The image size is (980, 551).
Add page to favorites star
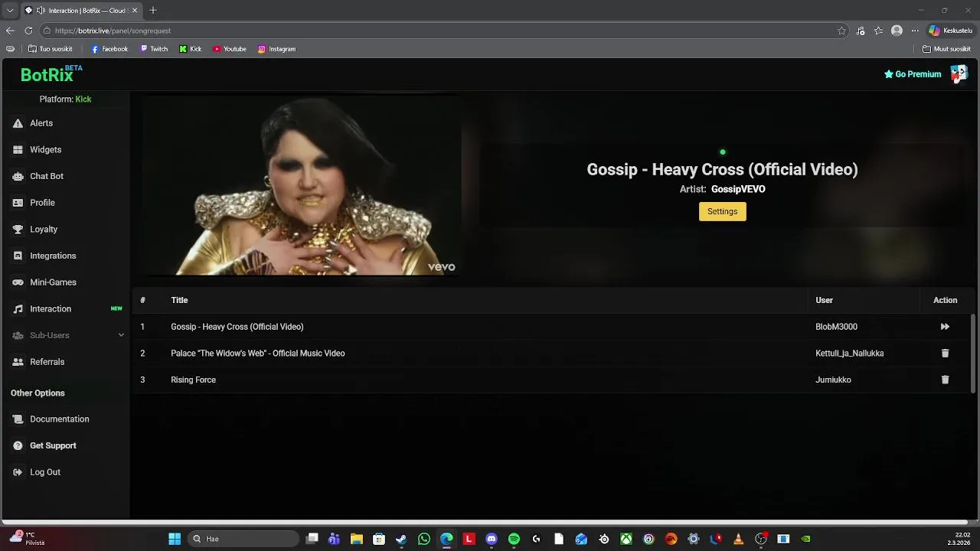point(841,31)
